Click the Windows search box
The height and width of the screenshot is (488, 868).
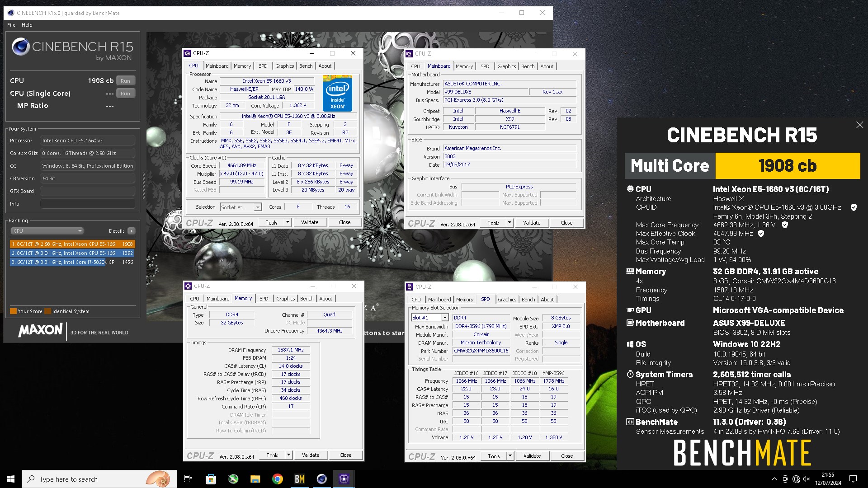[99, 479]
